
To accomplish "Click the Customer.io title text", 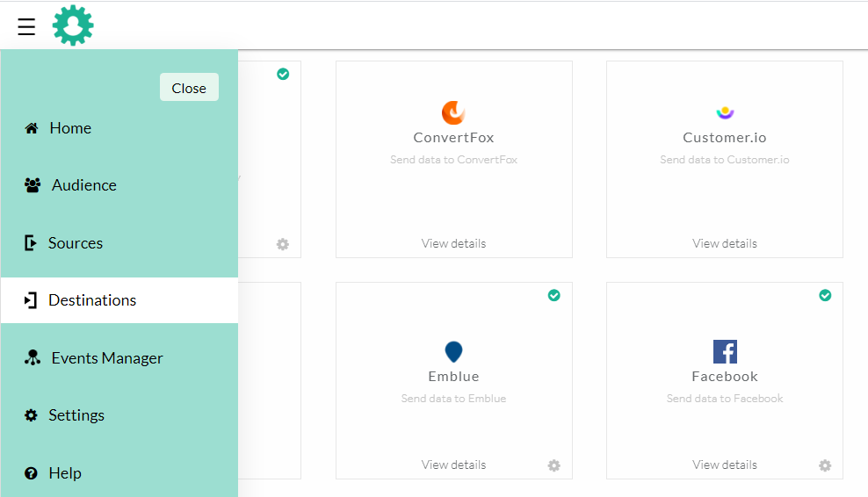I will (x=725, y=138).
